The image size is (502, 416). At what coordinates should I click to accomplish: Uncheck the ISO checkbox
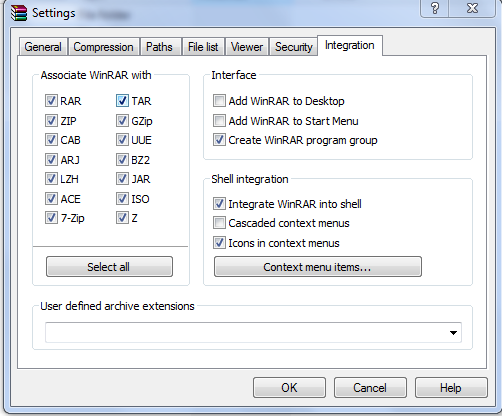pyautogui.click(x=122, y=199)
